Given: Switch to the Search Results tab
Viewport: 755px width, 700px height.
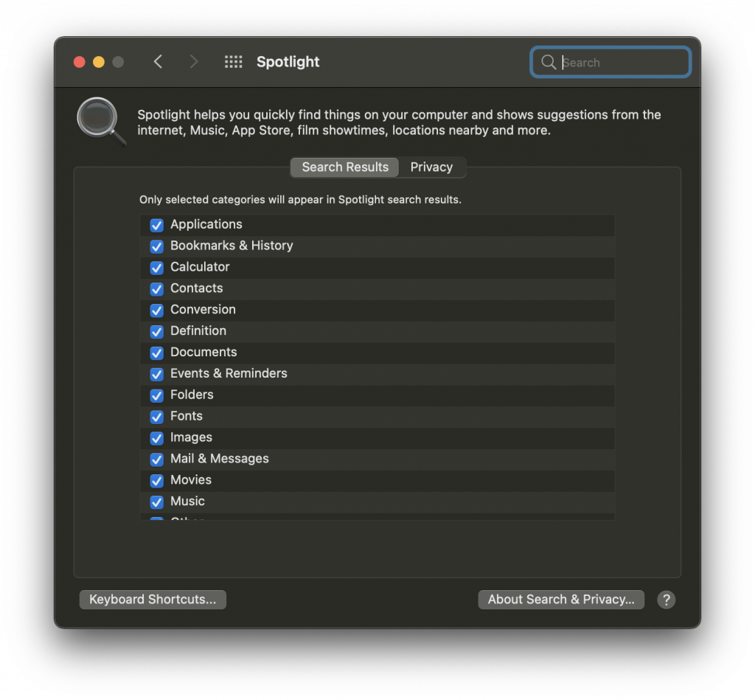Looking at the screenshot, I should click(345, 167).
